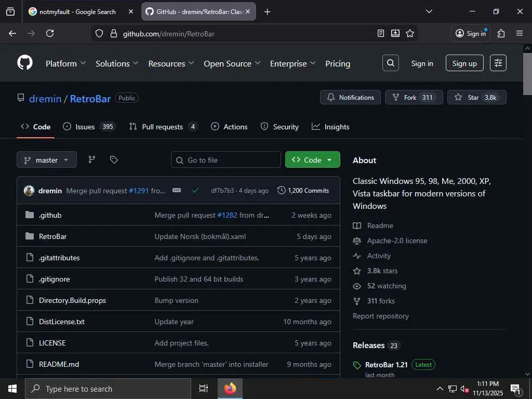Open the .github folder
Image resolution: width=532 pixels, height=399 pixels.
click(x=50, y=215)
